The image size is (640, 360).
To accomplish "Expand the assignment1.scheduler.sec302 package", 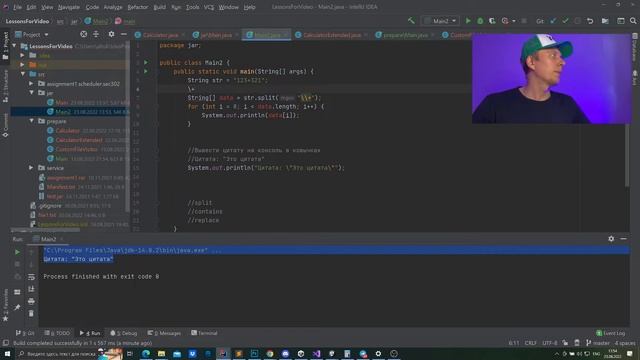I will (x=31, y=84).
